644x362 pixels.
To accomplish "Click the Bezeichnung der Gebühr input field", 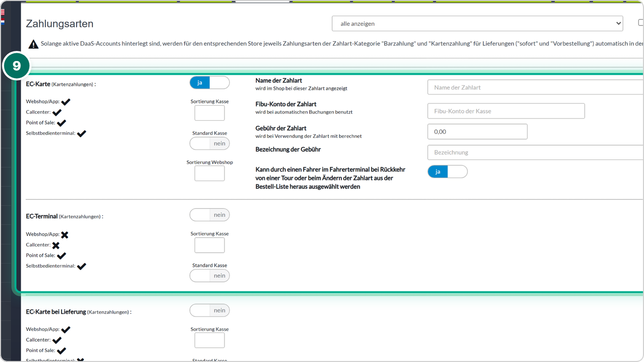I will point(535,152).
